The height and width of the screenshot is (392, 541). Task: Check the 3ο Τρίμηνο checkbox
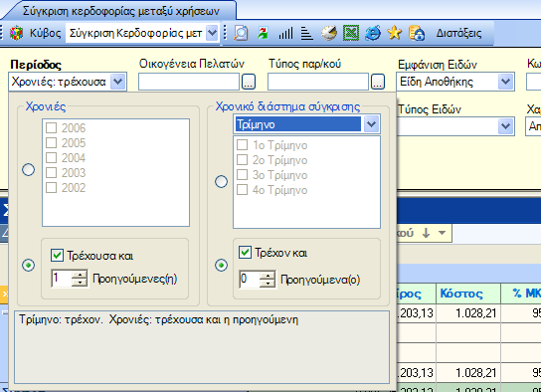pyautogui.click(x=243, y=175)
